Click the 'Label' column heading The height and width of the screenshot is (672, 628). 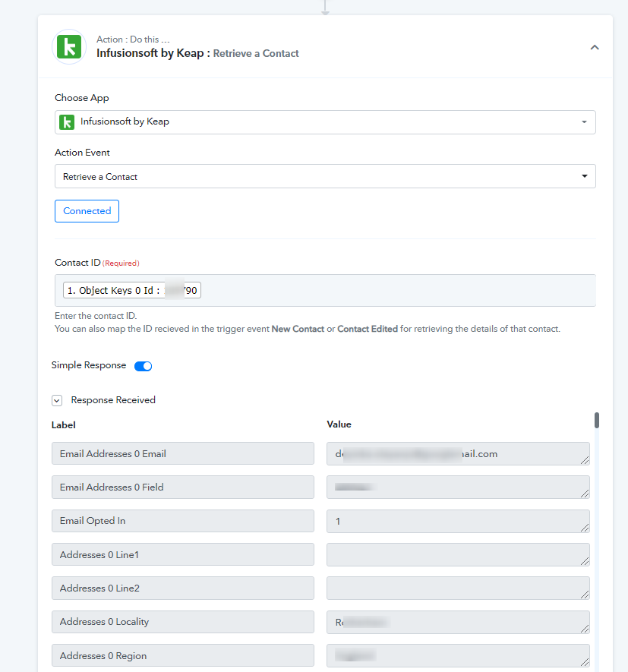pos(64,425)
